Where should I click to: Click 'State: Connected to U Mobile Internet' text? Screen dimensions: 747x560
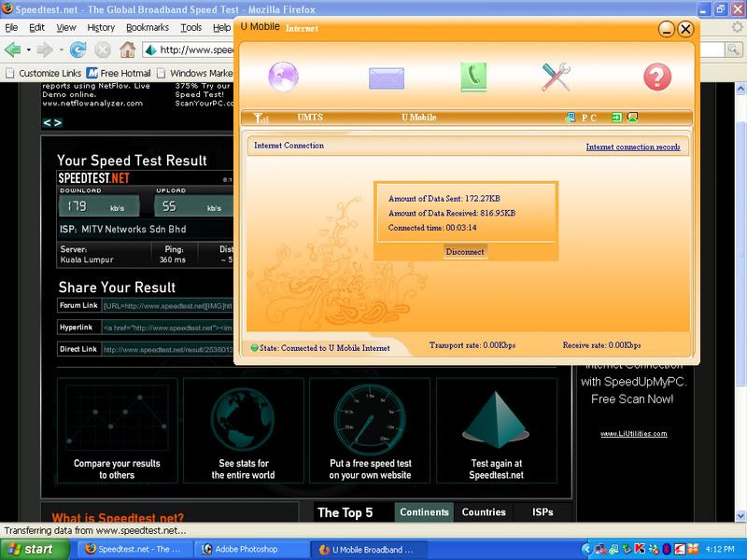tap(324, 348)
